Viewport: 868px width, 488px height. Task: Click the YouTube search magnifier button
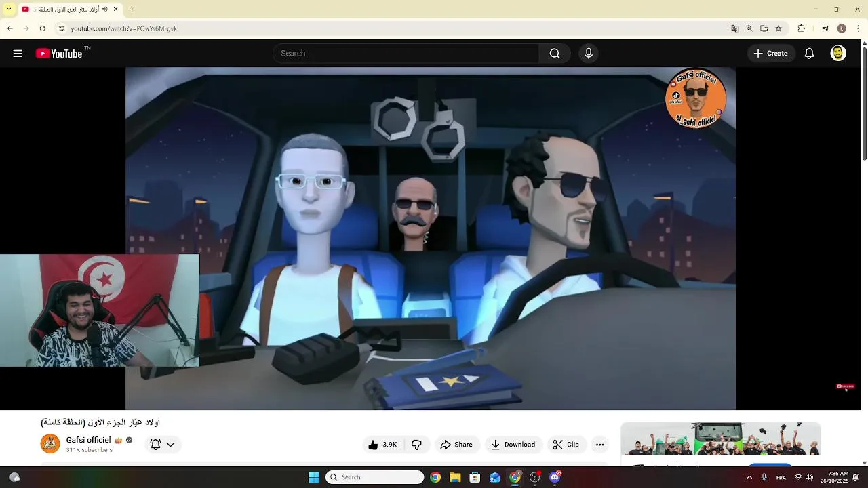tap(555, 54)
